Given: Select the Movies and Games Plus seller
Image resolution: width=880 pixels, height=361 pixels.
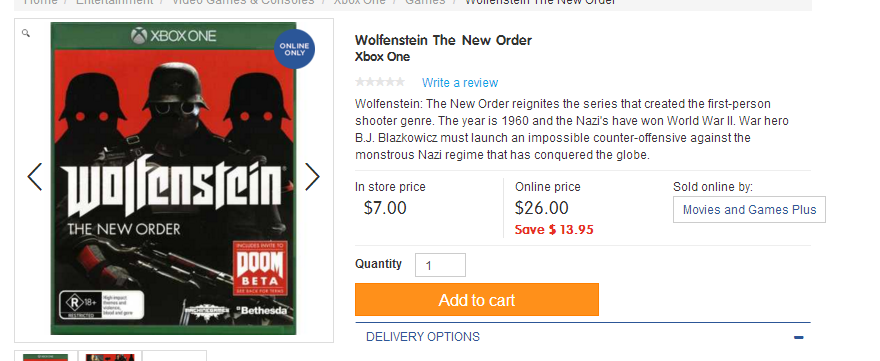Looking at the screenshot, I should 749,209.
